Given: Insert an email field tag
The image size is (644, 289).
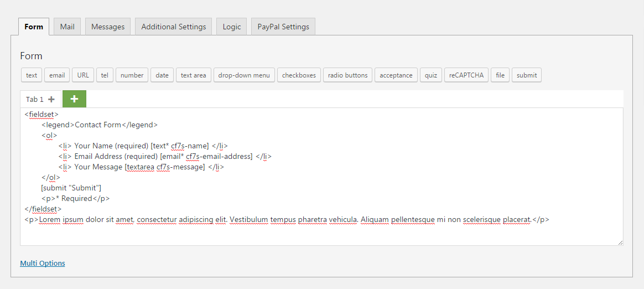Looking at the screenshot, I should click(57, 75).
